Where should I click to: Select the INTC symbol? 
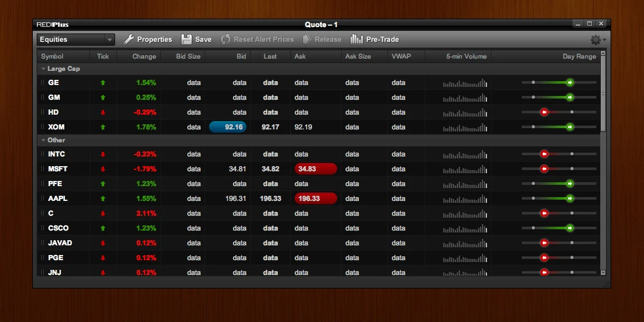click(x=56, y=154)
